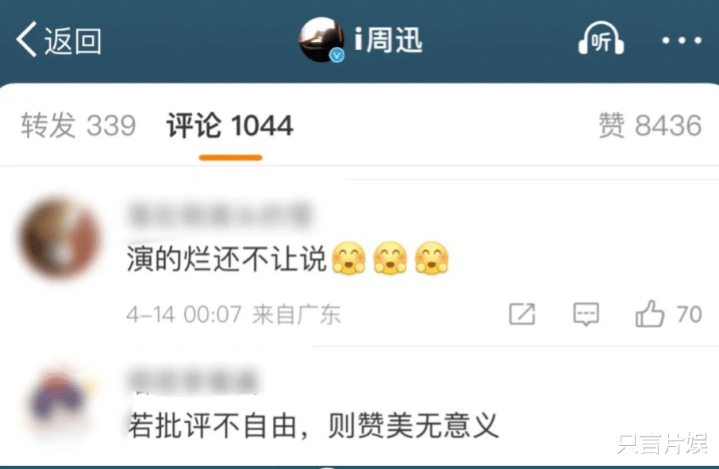Open the i周迅 profile avatar
The image size is (719, 469).
tap(321, 40)
